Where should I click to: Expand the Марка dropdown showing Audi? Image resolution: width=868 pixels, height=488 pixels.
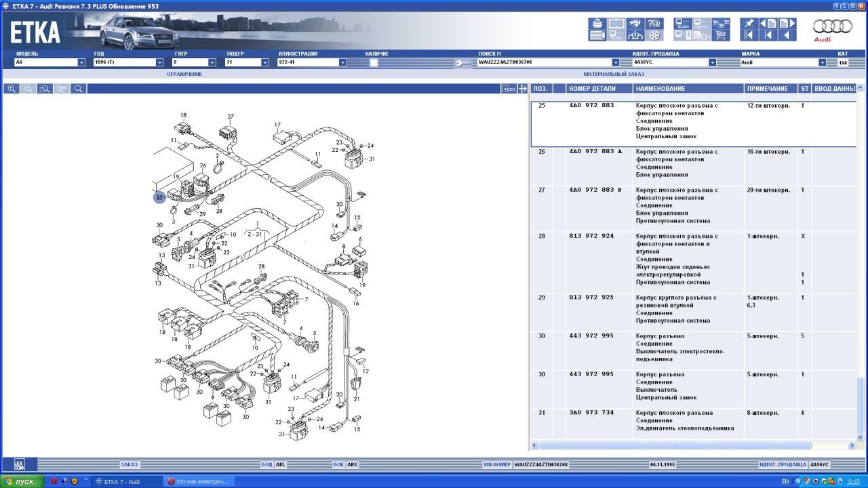click(823, 62)
